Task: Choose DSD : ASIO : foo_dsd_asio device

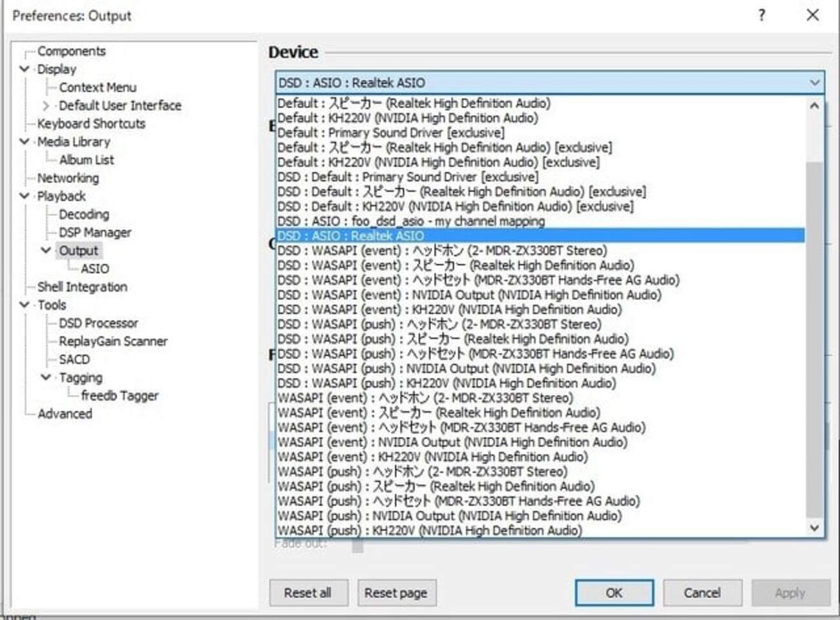Action: point(540,221)
